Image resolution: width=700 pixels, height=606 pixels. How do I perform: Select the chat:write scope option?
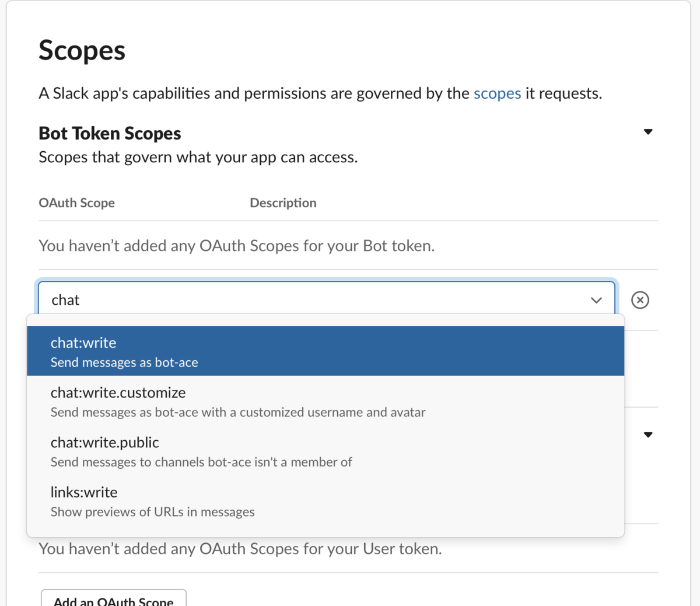tap(325, 351)
